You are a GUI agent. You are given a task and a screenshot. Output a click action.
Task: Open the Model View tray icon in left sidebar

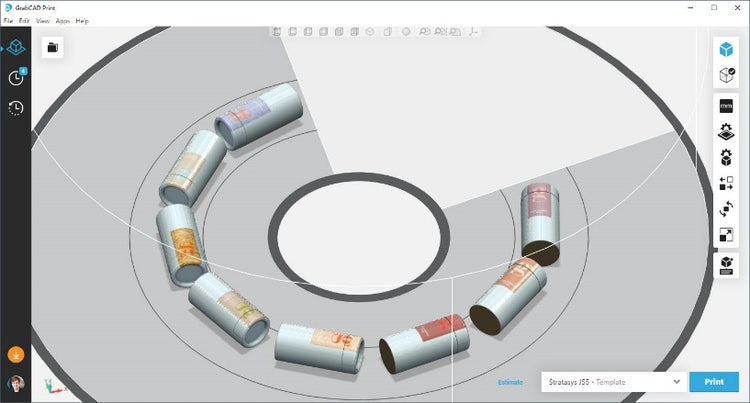click(x=16, y=47)
